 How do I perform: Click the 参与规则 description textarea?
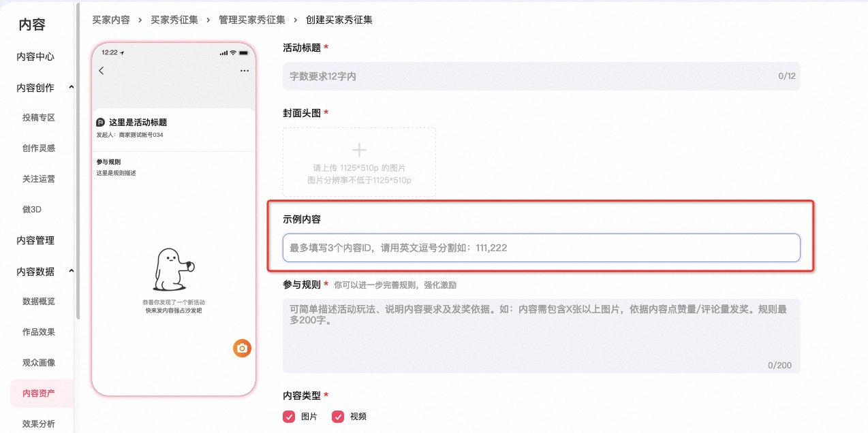point(542,336)
